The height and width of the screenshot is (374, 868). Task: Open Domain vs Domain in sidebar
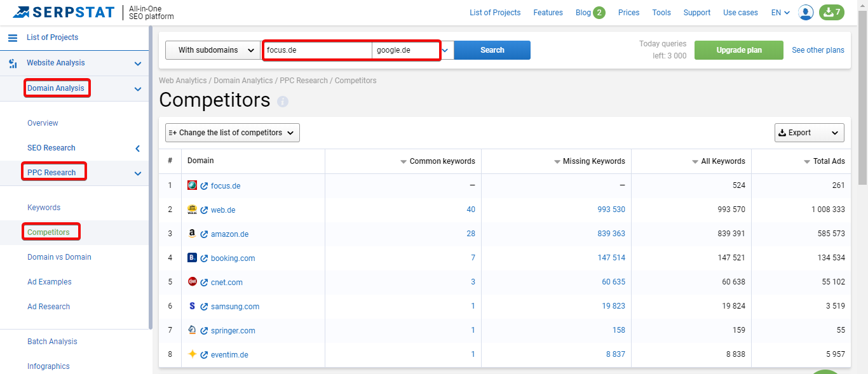tap(59, 257)
